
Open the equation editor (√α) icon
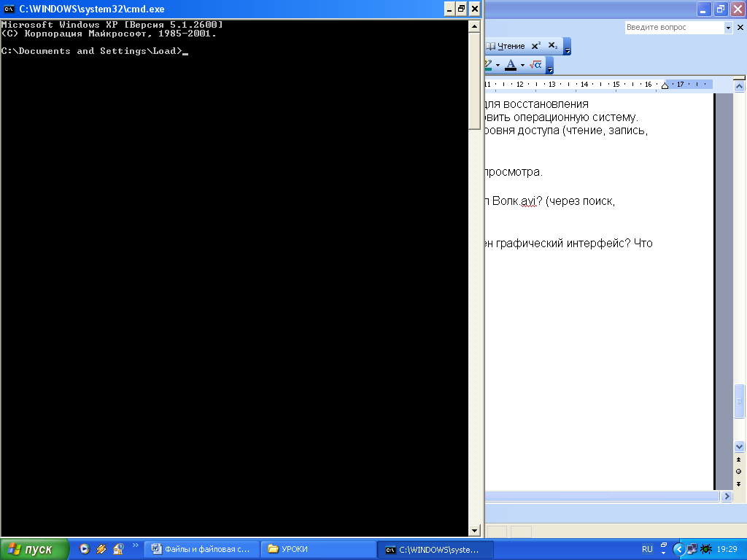(x=535, y=65)
